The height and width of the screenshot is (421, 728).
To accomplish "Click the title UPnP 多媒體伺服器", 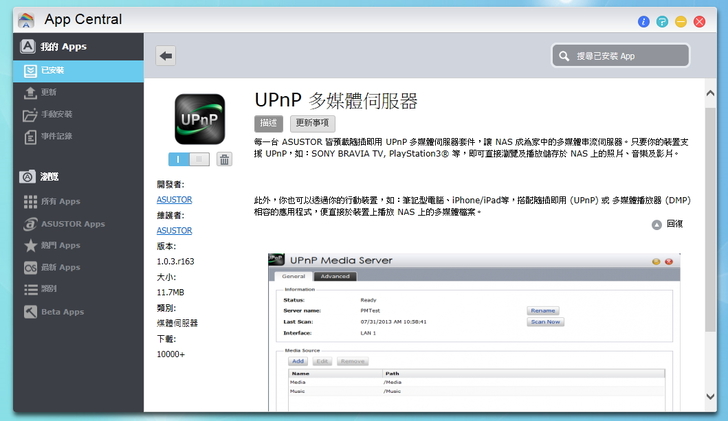I will tap(336, 100).
